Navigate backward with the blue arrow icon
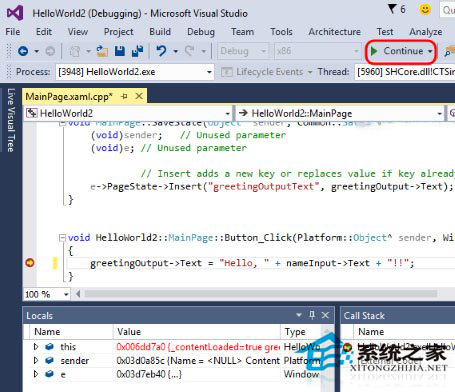The image size is (455, 392). pos(23,51)
